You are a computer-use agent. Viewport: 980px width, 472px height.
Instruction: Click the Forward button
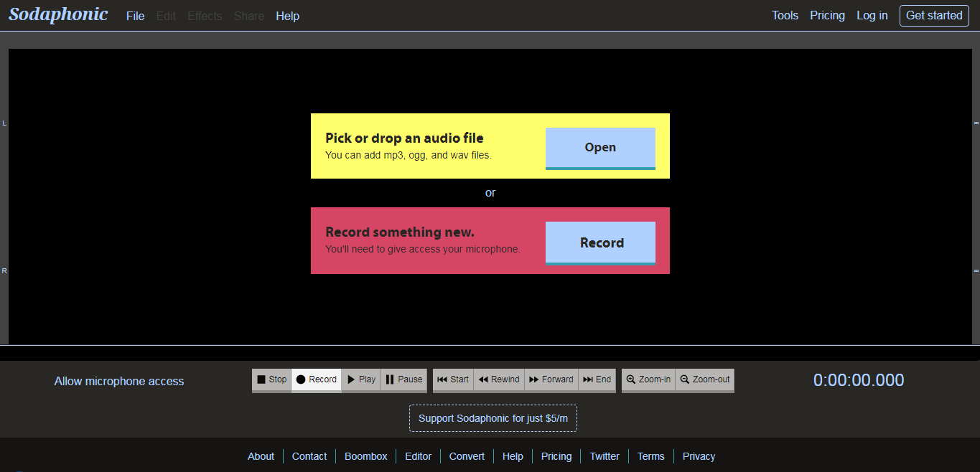coord(551,380)
